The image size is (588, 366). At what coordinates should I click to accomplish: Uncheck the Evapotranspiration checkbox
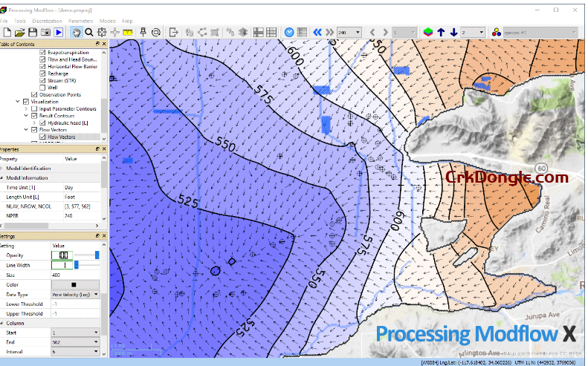43,53
